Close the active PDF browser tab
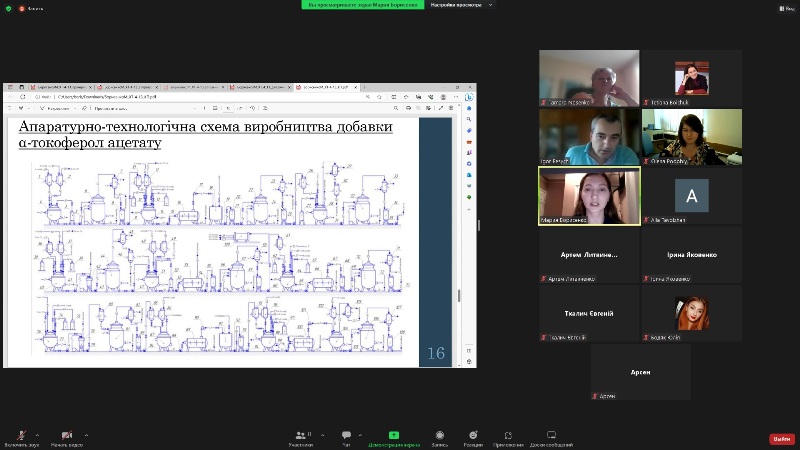Viewport: 800px width, 450px height. (356, 87)
